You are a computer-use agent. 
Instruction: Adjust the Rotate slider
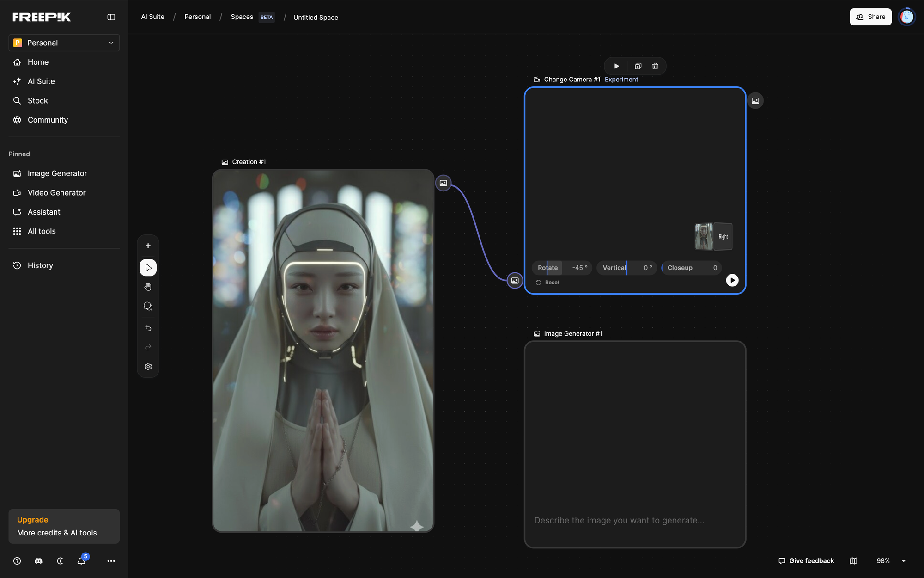[x=562, y=268]
